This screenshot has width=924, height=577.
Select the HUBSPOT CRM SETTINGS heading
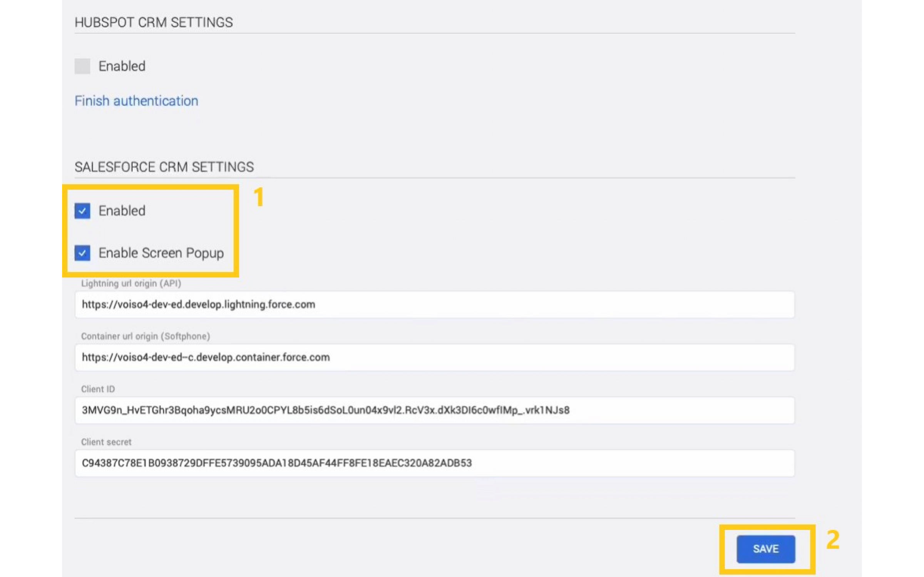point(154,22)
